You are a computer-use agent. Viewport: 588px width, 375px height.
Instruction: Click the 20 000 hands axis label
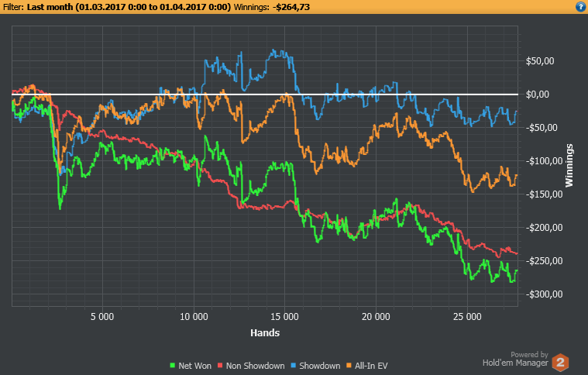click(x=376, y=317)
